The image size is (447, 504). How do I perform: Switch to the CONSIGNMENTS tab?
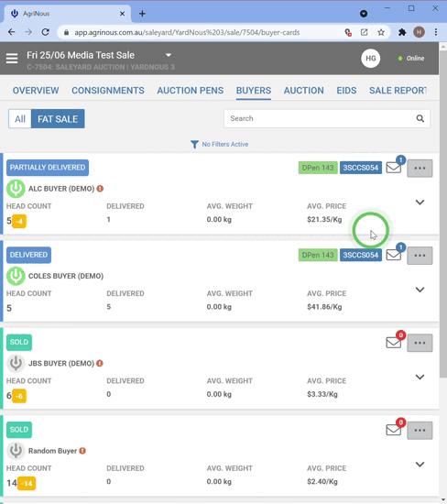tap(108, 91)
